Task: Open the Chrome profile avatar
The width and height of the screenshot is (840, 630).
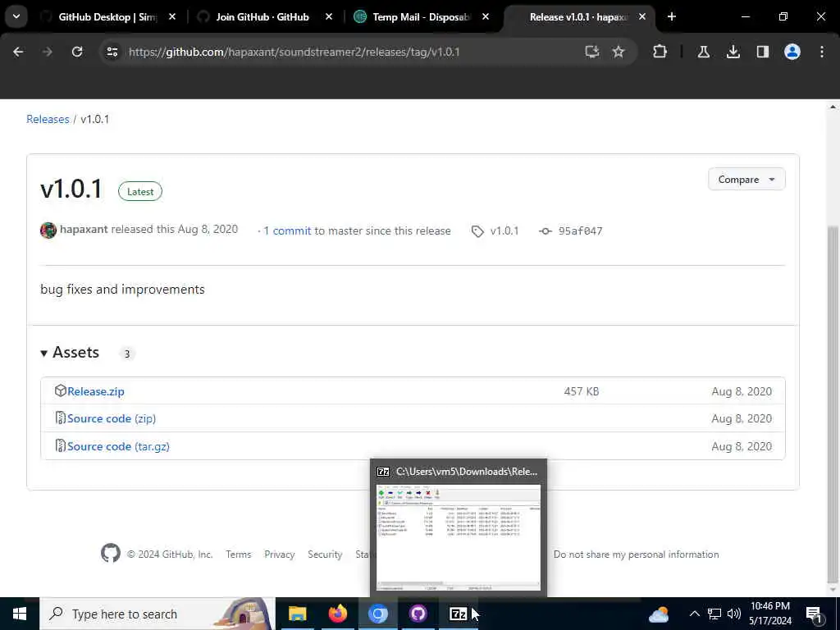Action: 792,52
